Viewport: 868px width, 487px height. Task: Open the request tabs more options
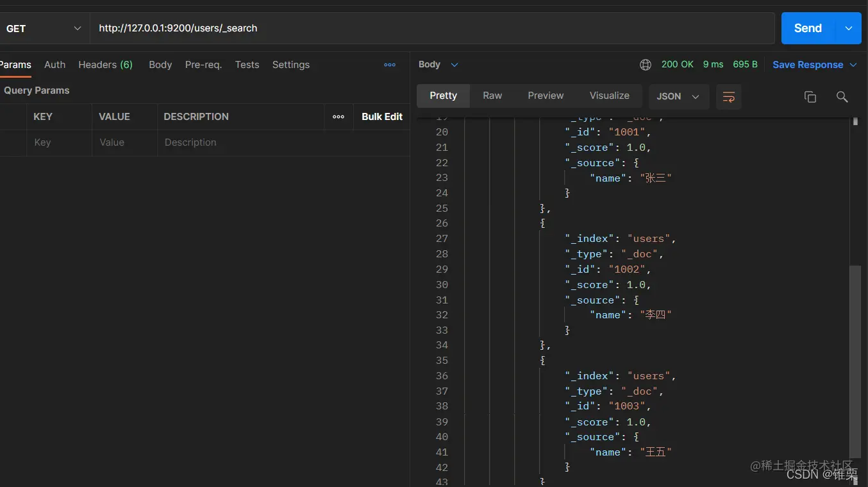point(390,65)
